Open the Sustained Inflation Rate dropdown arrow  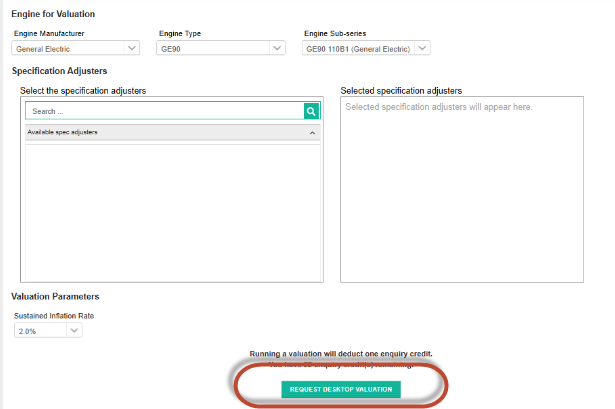click(x=74, y=331)
